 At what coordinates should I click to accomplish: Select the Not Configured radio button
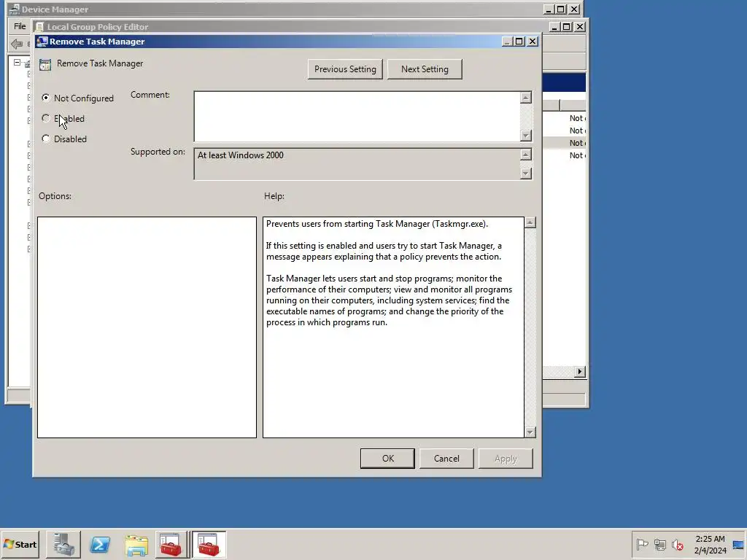(x=46, y=98)
